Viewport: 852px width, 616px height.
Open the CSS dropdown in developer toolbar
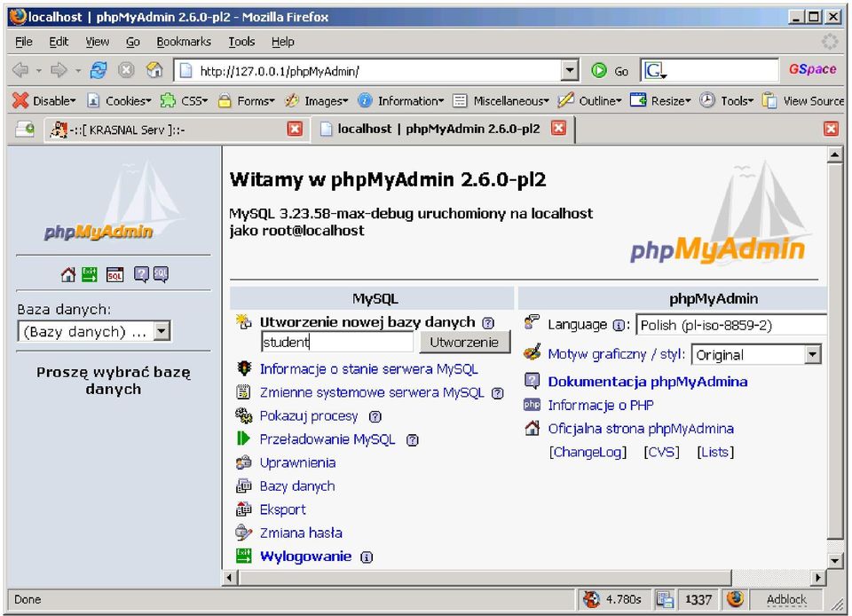pyautogui.click(x=185, y=100)
